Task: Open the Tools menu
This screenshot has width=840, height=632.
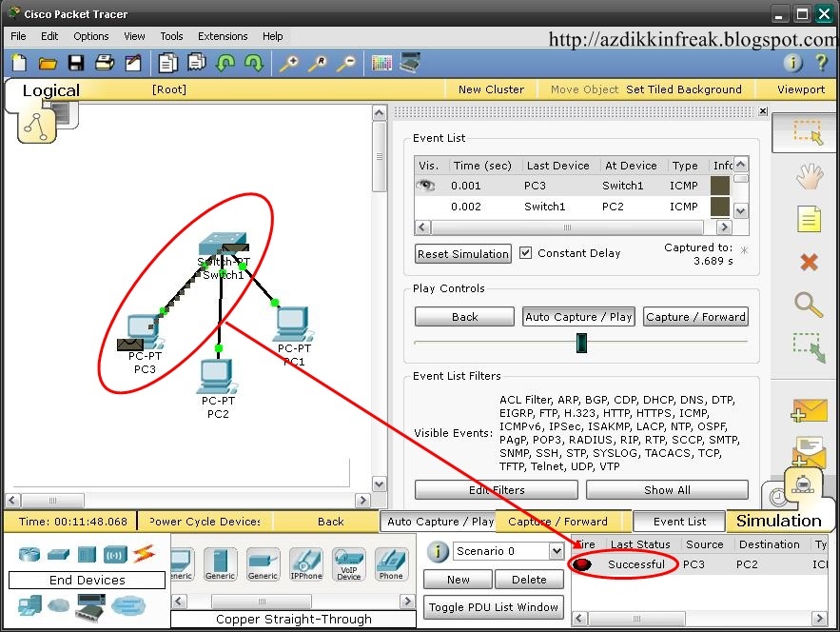Action: [171, 36]
